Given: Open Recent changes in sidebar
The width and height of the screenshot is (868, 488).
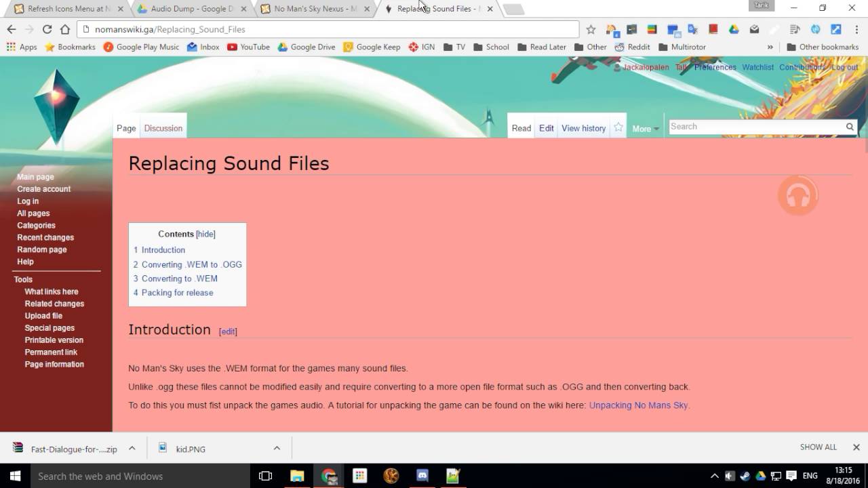Looking at the screenshot, I should (x=45, y=237).
